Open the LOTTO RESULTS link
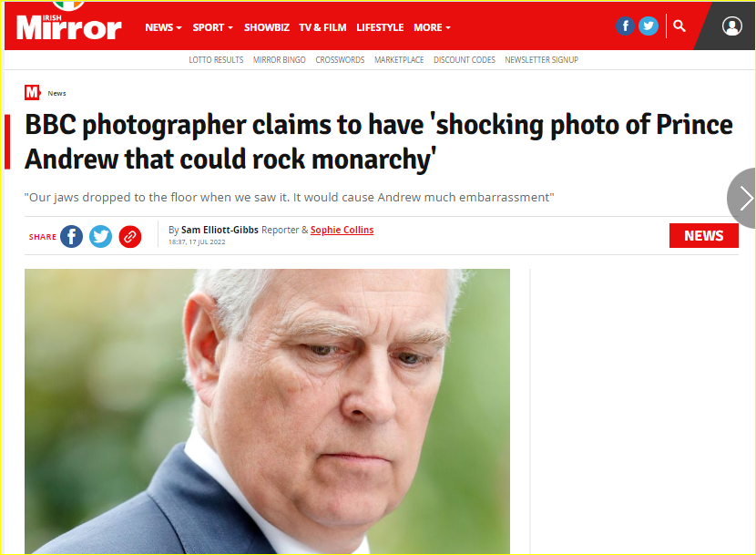Viewport: 756px width, 555px height. pos(216,60)
